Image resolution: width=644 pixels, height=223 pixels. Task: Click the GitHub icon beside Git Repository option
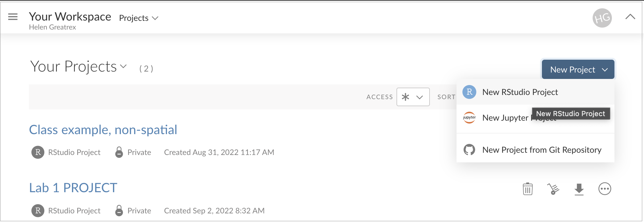469,150
